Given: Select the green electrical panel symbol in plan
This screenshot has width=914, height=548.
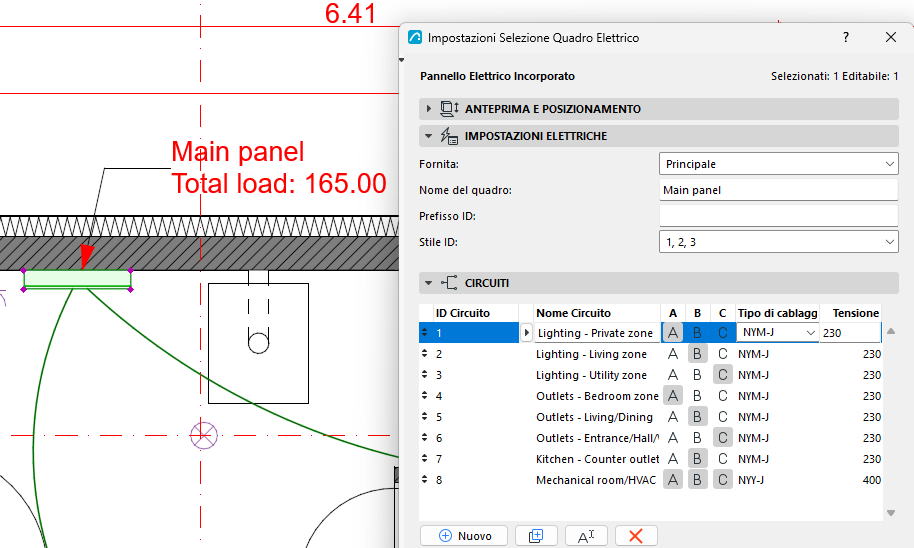Looking at the screenshot, I should click(x=77, y=279).
